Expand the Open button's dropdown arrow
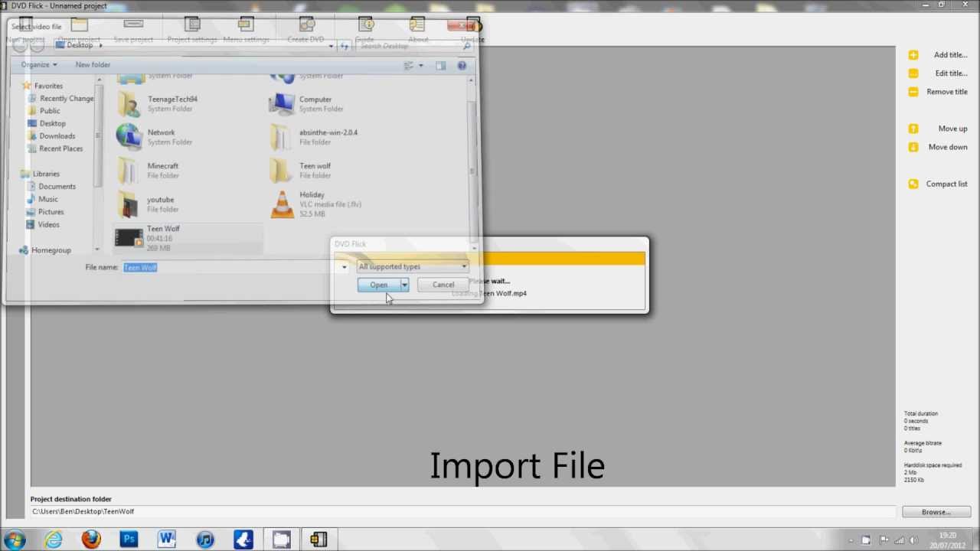The height and width of the screenshot is (551, 980). [x=404, y=285]
